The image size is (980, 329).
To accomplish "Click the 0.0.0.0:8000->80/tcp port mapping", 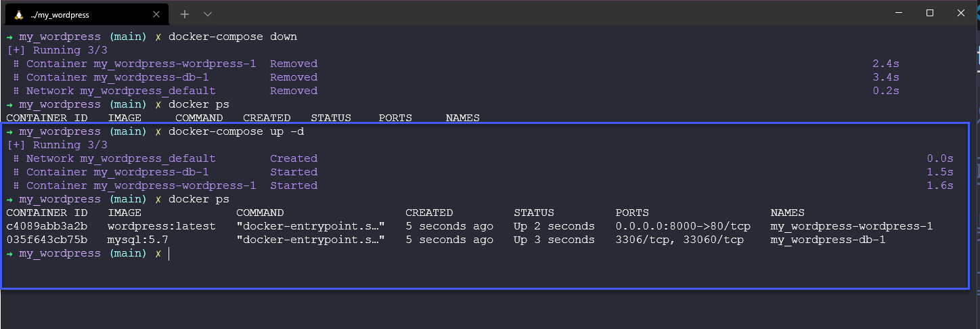I will tap(683, 226).
